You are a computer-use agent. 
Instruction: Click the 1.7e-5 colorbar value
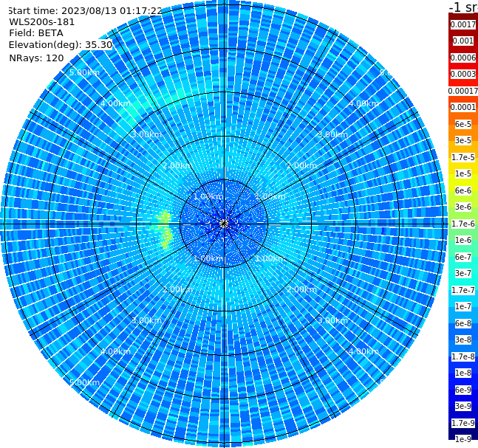[463, 157]
